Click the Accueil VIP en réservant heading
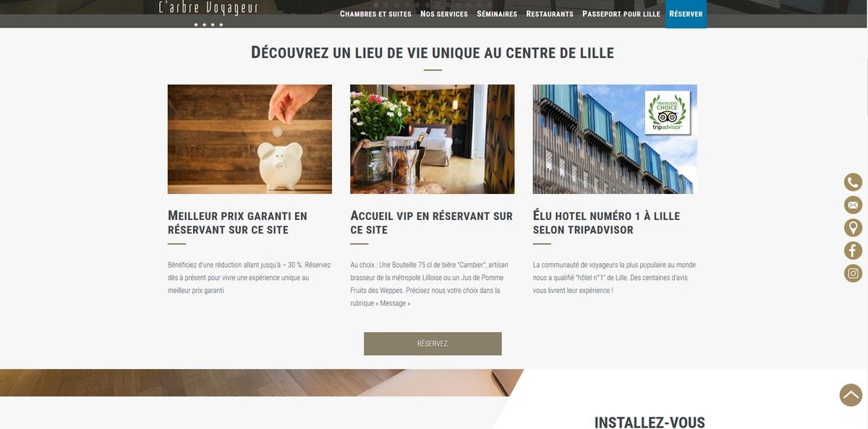This screenshot has height=429, width=868. click(x=431, y=223)
